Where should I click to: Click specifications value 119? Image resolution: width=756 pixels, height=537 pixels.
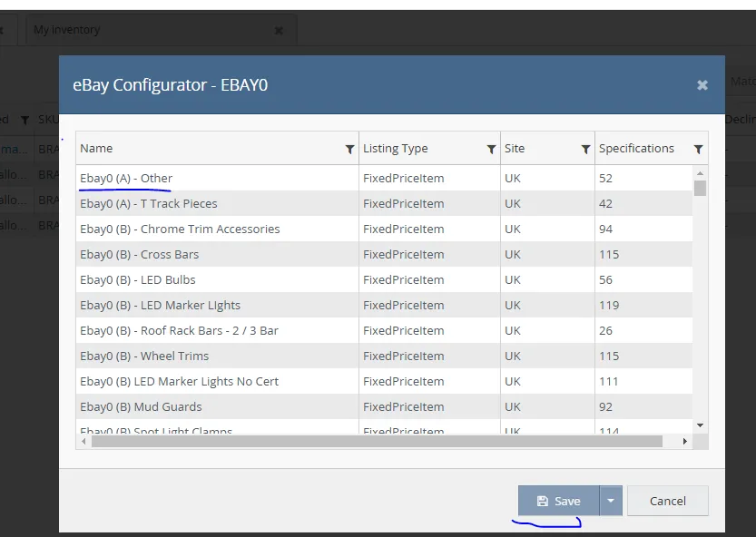[x=609, y=305]
